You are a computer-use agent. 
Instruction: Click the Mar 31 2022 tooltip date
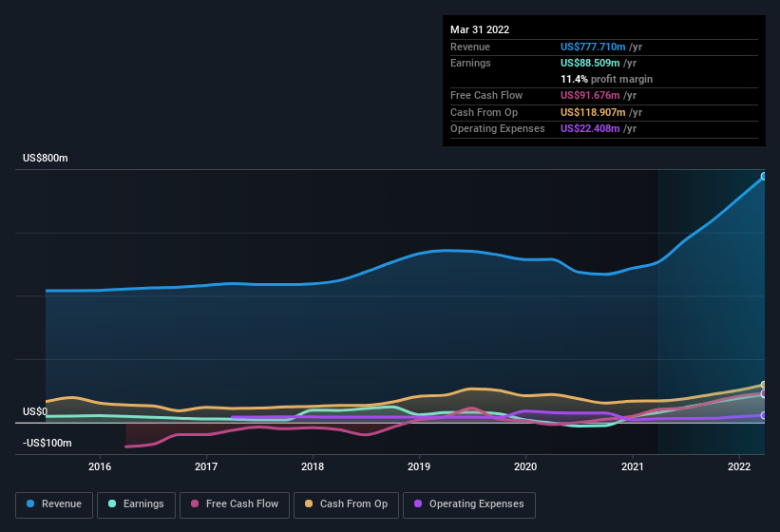click(480, 29)
